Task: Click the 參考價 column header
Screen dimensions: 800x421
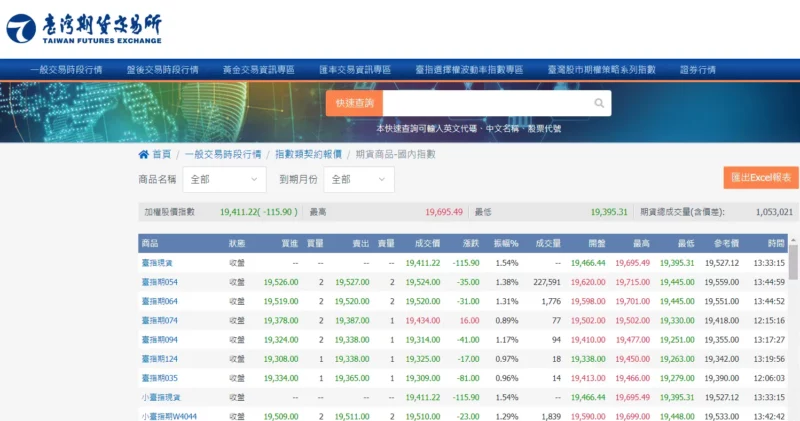Action: pos(727,243)
